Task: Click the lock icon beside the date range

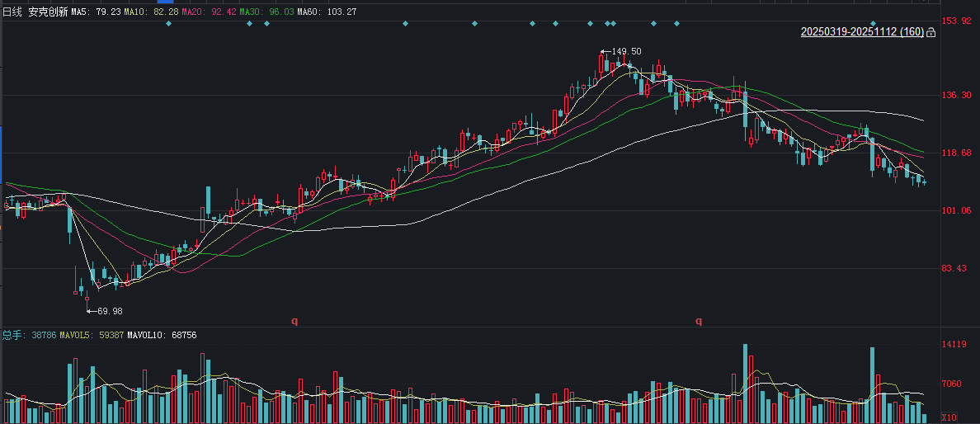Action: (931, 32)
